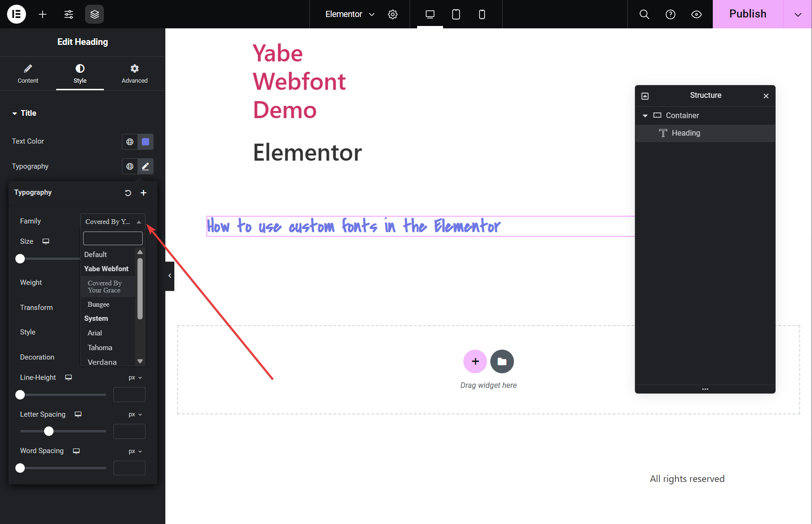Switch to desktop preview mode
The image size is (812, 524).
(430, 14)
